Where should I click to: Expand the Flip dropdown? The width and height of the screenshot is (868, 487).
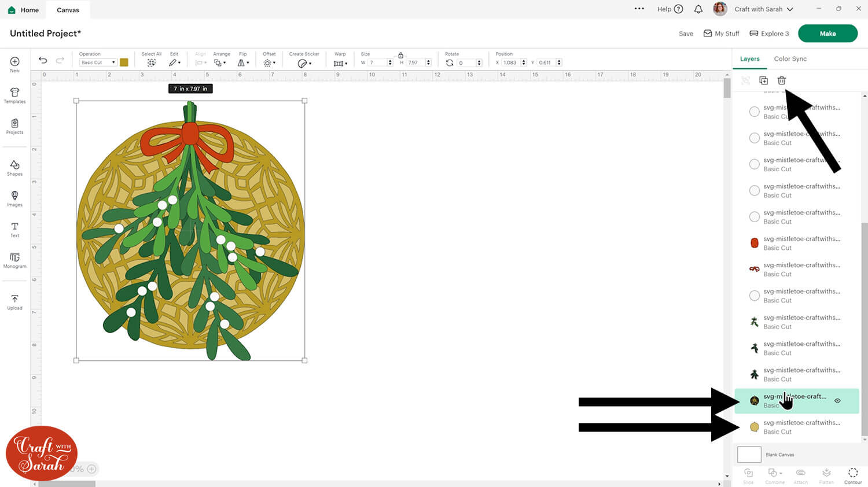tap(244, 62)
